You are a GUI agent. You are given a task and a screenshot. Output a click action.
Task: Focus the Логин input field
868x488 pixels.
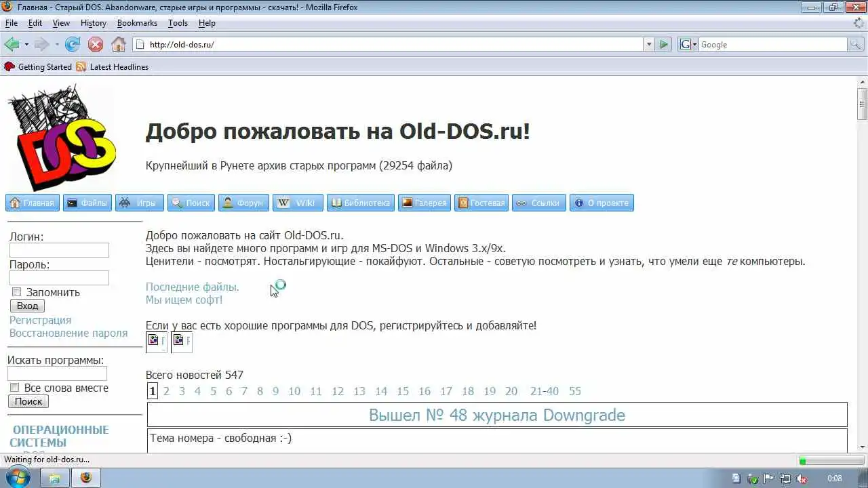coord(59,250)
